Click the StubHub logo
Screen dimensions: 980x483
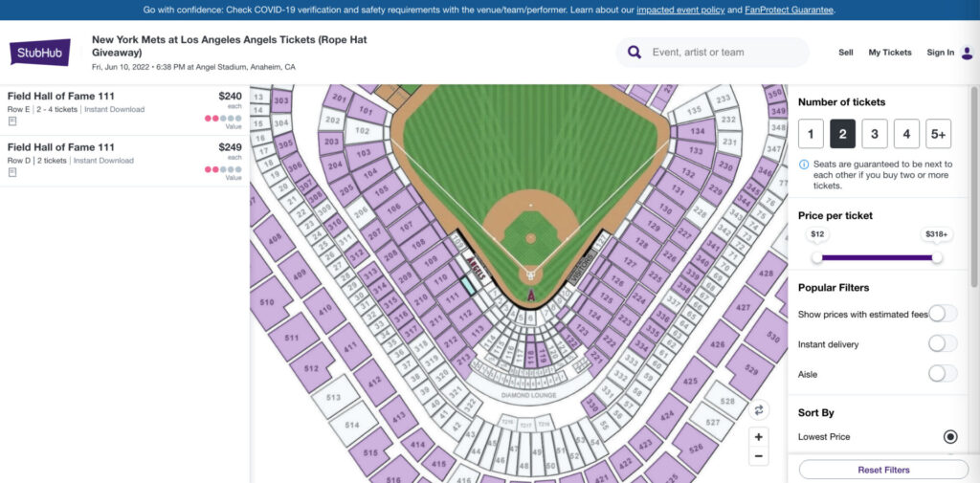pyautogui.click(x=40, y=53)
